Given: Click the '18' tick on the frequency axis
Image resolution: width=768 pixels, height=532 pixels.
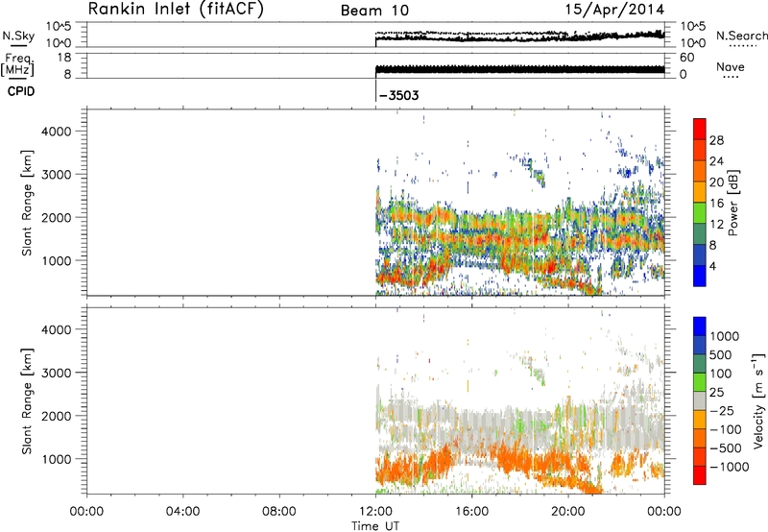Looking at the screenshot, I should 65,58.
